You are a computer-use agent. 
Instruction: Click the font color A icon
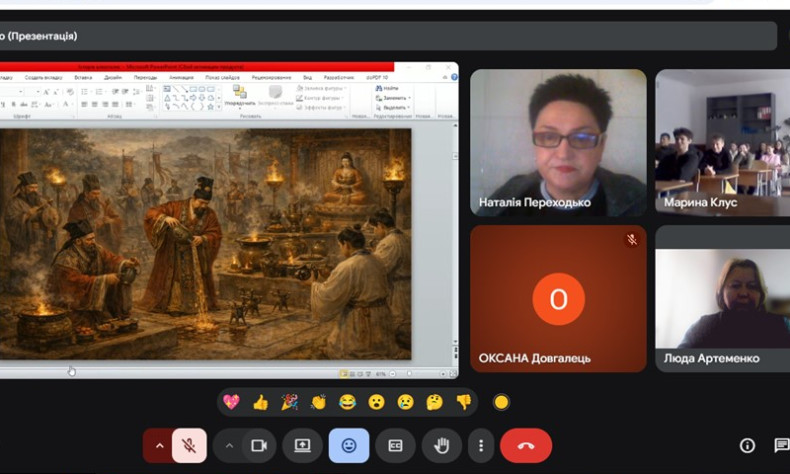coord(65,104)
